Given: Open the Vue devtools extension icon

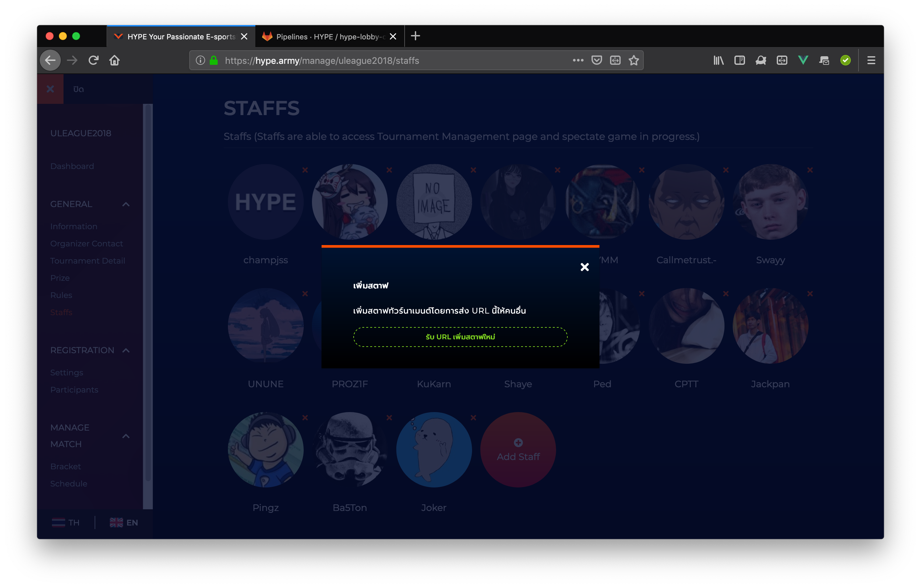Looking at the screenshot, I should 803,61.
